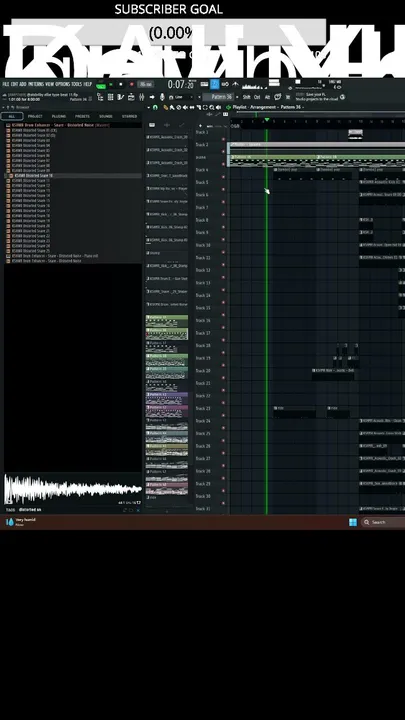Mute Track 20 with its toggle
The height and width of the screenshot is (720, 405).
[x=224, y=377]
